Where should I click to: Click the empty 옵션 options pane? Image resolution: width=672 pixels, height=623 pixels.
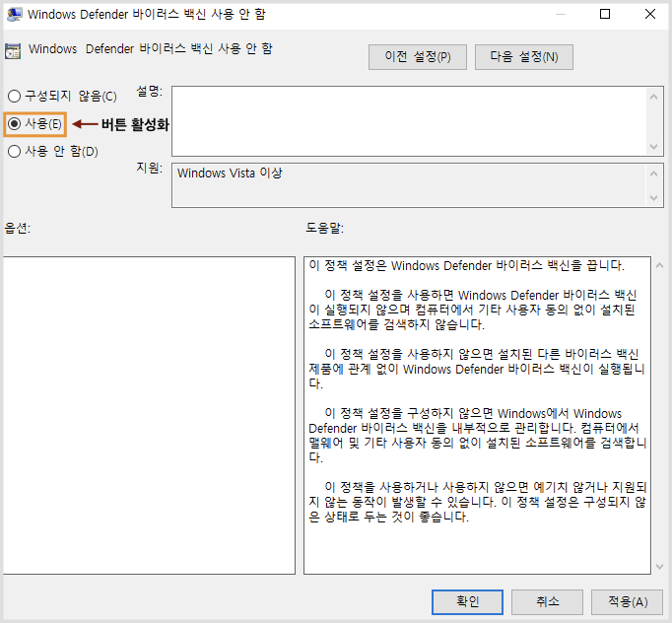point(149,415)
